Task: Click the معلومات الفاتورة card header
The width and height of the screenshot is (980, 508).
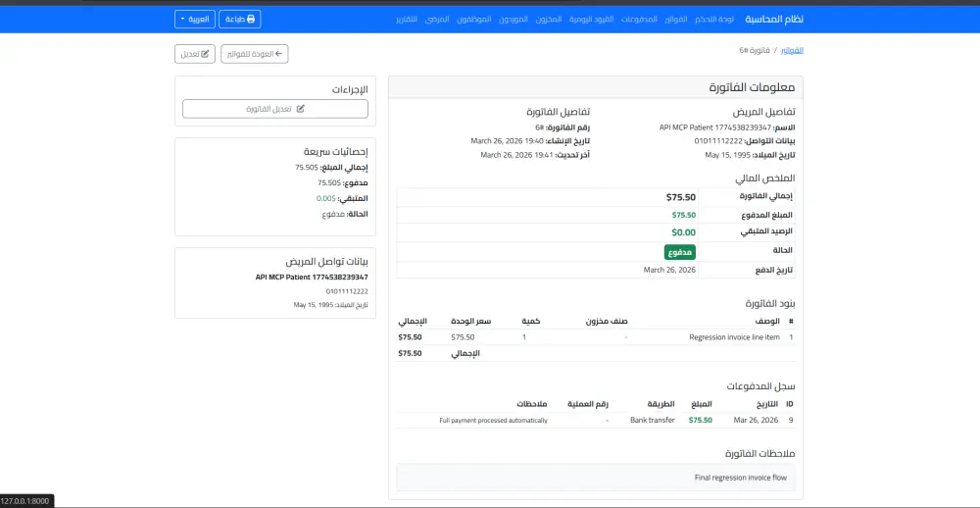Action: [x=596, y=87]
